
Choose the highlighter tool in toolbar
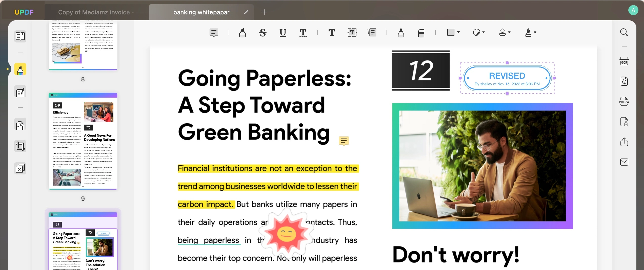[242, 33]
